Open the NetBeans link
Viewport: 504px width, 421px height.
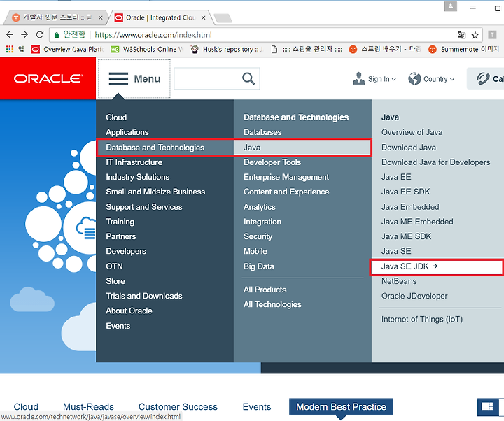click(x=399, y=281)
